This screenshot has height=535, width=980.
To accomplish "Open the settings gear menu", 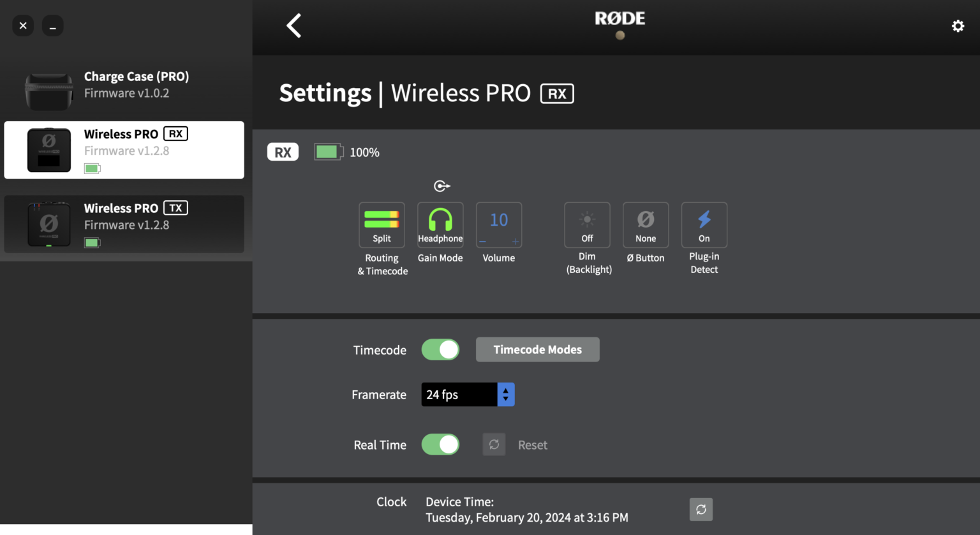I will coord(958,26).
